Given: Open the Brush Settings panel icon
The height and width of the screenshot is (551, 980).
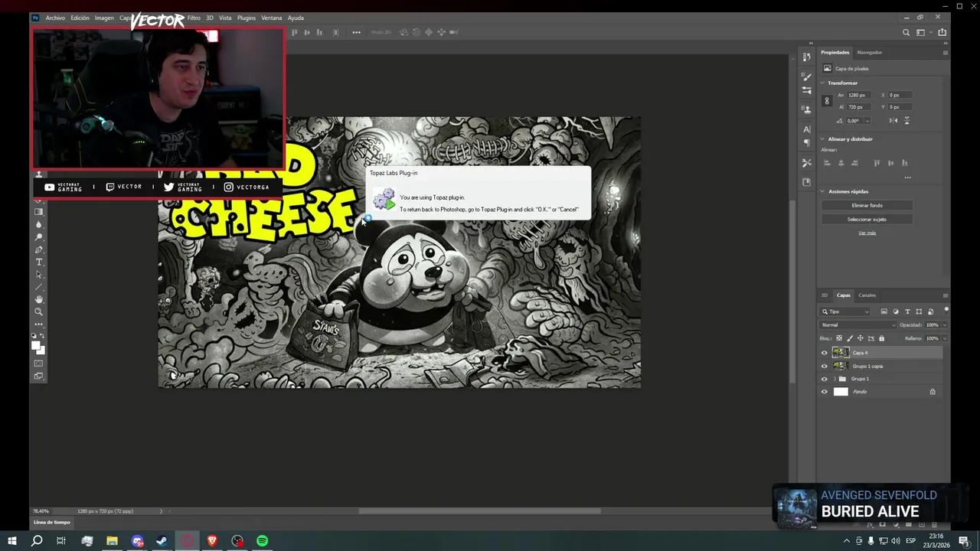Looking at the screenshot, I should click(806, 90).
